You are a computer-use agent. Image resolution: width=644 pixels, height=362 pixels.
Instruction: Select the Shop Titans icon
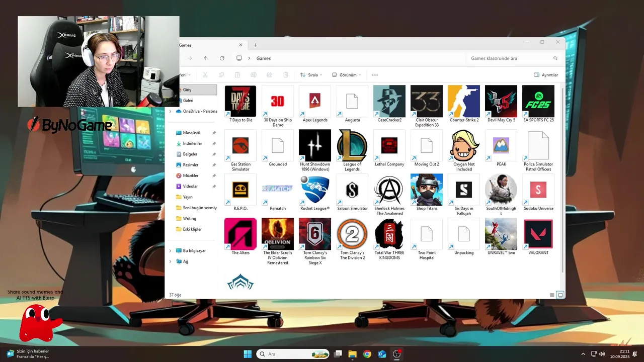[427, 190]
